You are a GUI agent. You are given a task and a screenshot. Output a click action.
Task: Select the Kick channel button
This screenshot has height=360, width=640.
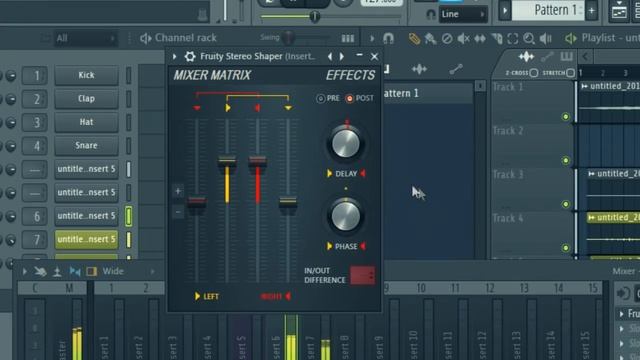[x=86, y=75]
